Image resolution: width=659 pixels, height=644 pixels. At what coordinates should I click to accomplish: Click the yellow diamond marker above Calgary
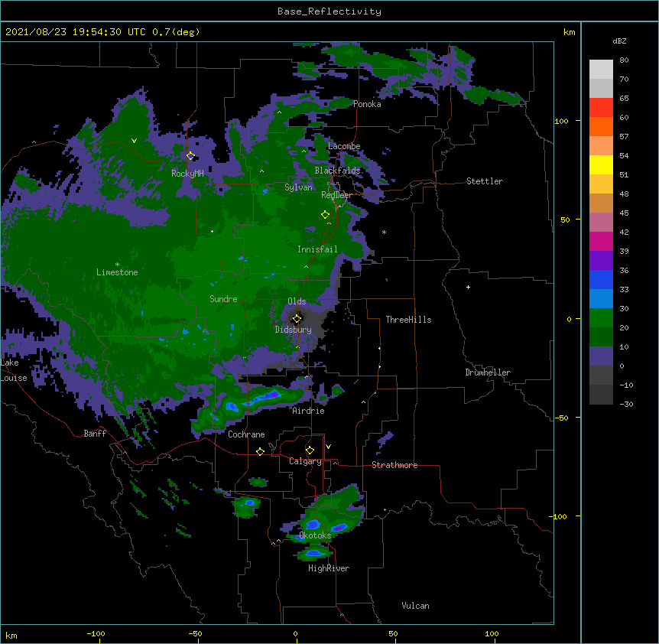point(310,450)
